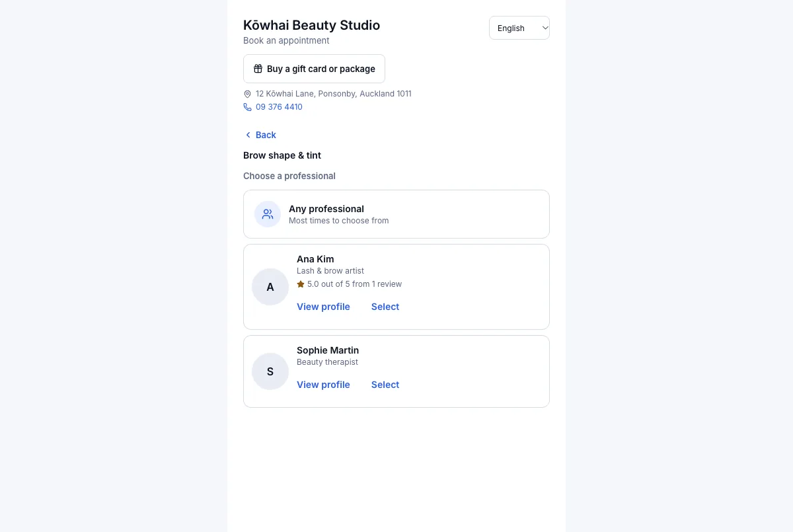Screen dimensions: 793x532
Task: Click the studio address text
Action: tap(334, 94)
